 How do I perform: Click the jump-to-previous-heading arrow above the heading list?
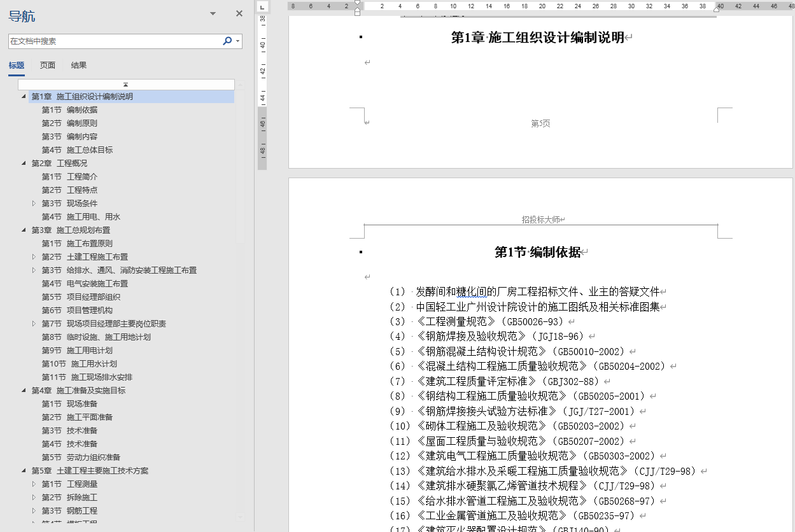pyautogui.click(x=125, y=84)
